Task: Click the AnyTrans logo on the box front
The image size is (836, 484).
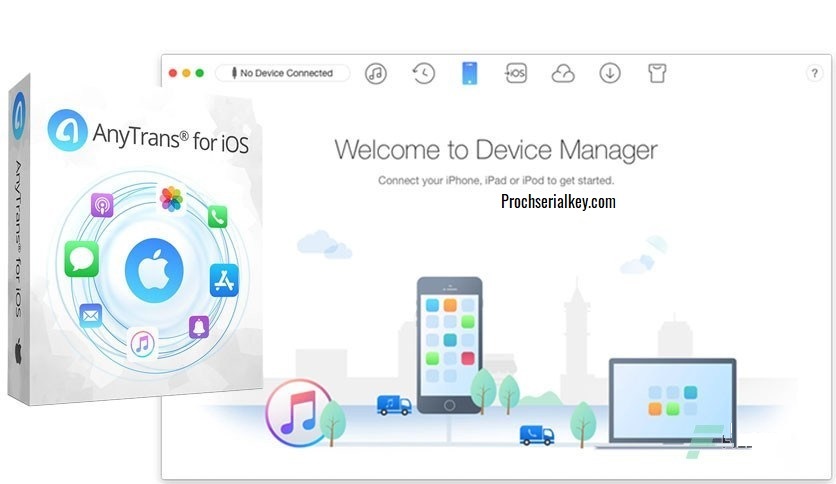Action: [67, 130]
